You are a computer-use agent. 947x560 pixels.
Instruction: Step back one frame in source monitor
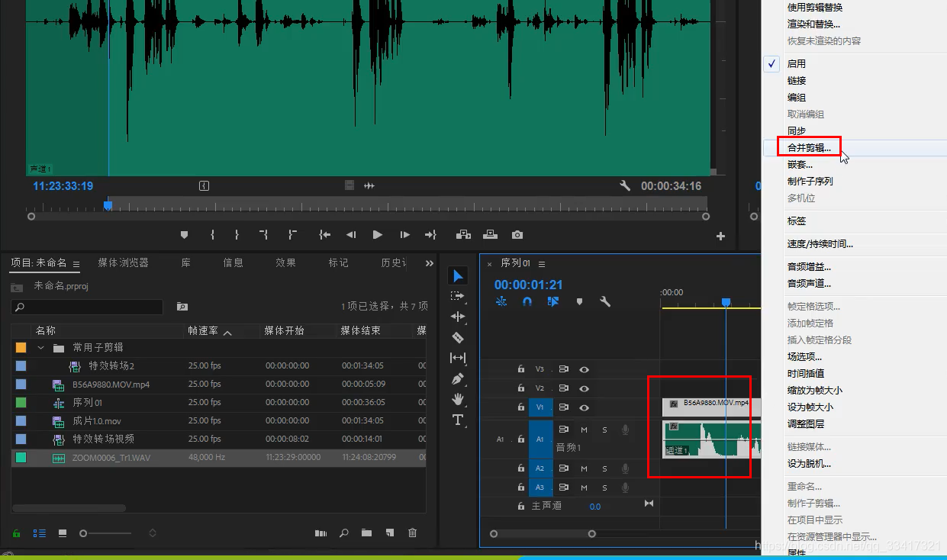pos(351,235)
